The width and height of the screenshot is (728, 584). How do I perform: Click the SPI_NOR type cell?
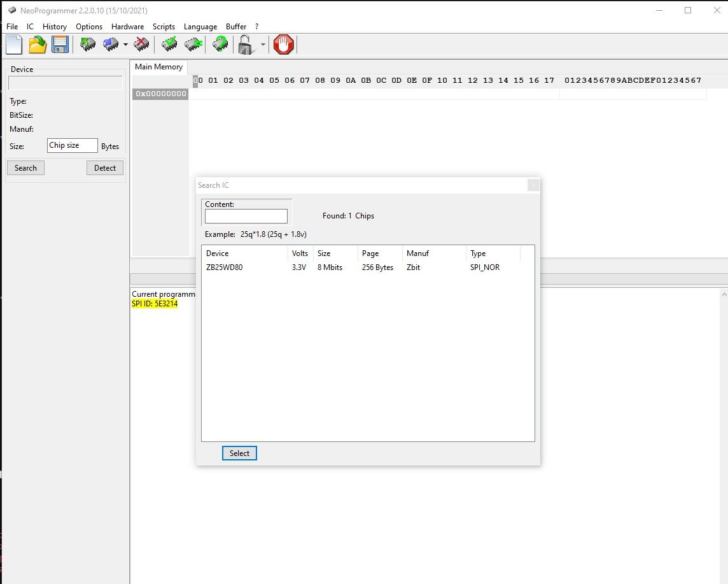(485, 267)
